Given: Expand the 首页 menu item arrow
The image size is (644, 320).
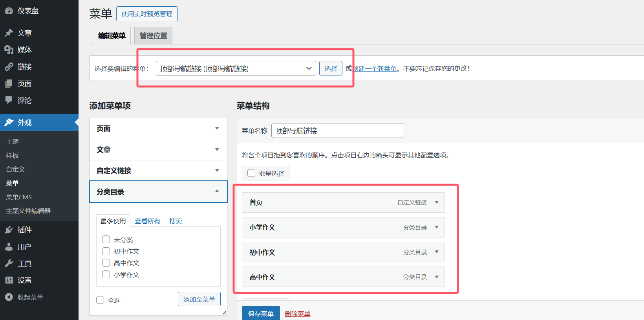Looking at the screenshot, I should [437, 202].
